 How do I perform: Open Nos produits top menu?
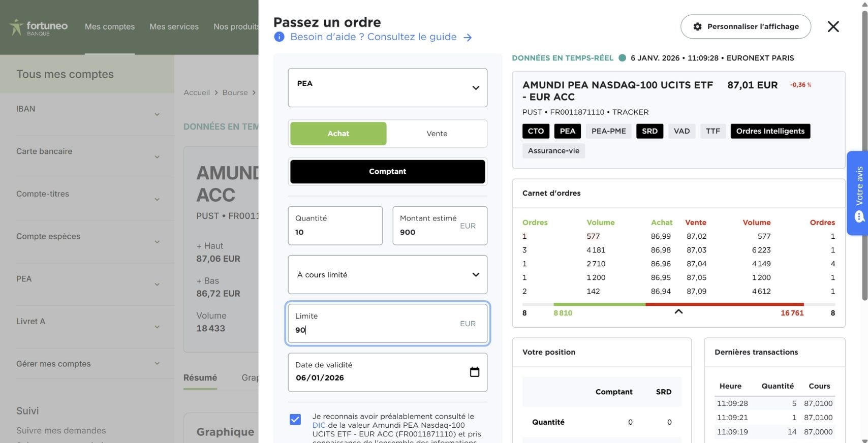click(236, 26)
